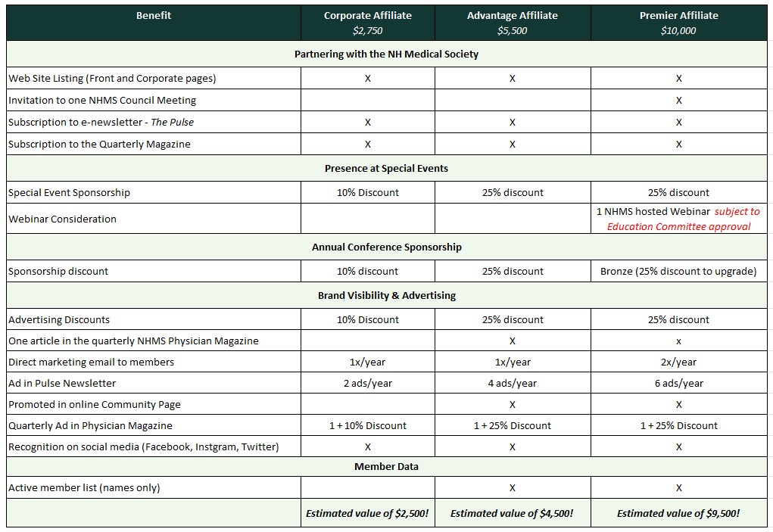Click the Annual Conference Sponsorship heading

[386, 247]
